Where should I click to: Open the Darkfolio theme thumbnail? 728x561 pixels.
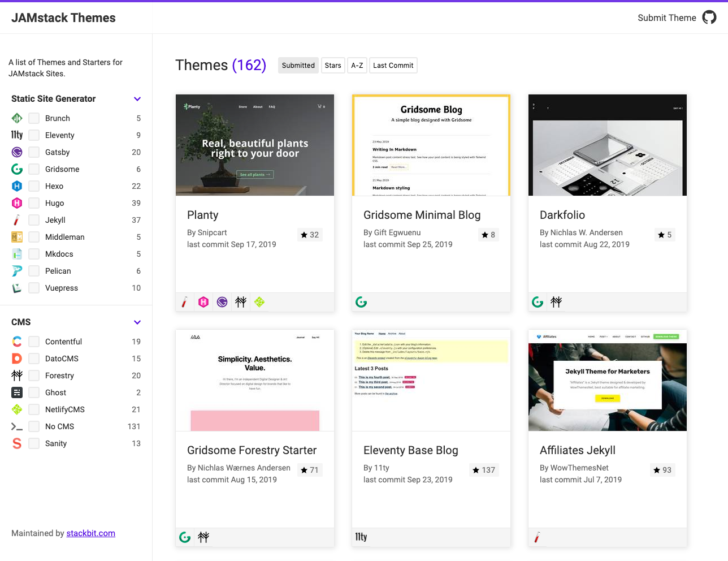607,145
